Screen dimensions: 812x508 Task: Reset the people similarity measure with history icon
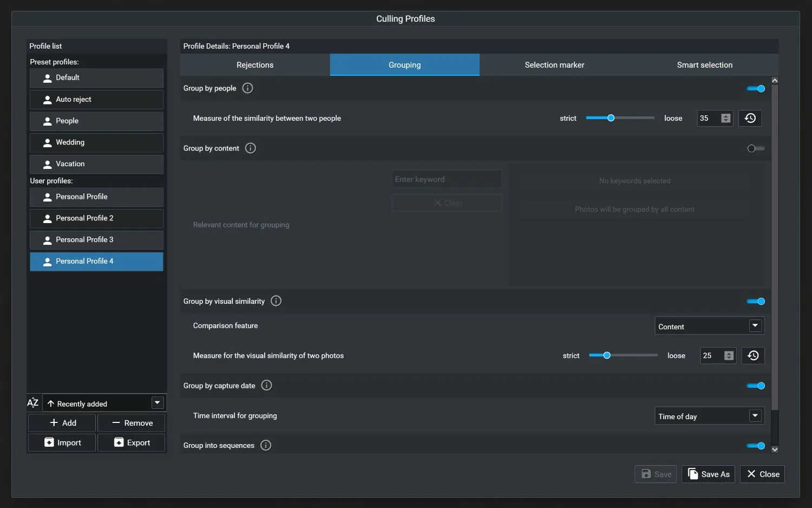750,118
